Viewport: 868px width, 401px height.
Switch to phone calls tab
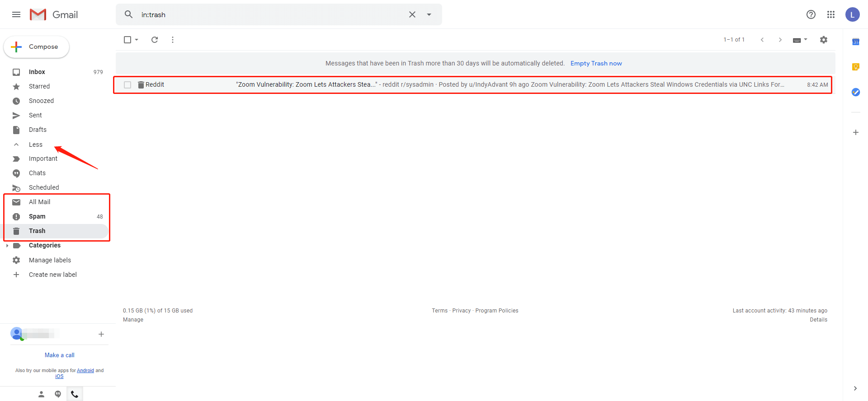pos(75,394)
